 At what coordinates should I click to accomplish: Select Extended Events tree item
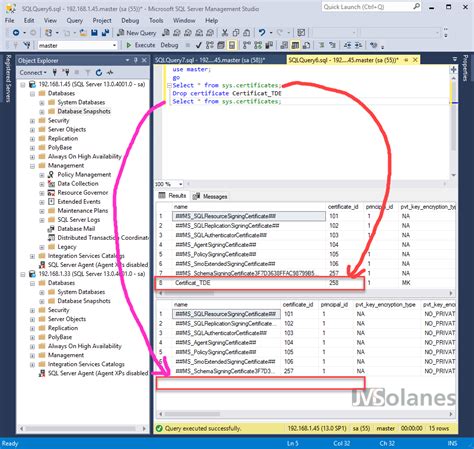coord(79,202)
